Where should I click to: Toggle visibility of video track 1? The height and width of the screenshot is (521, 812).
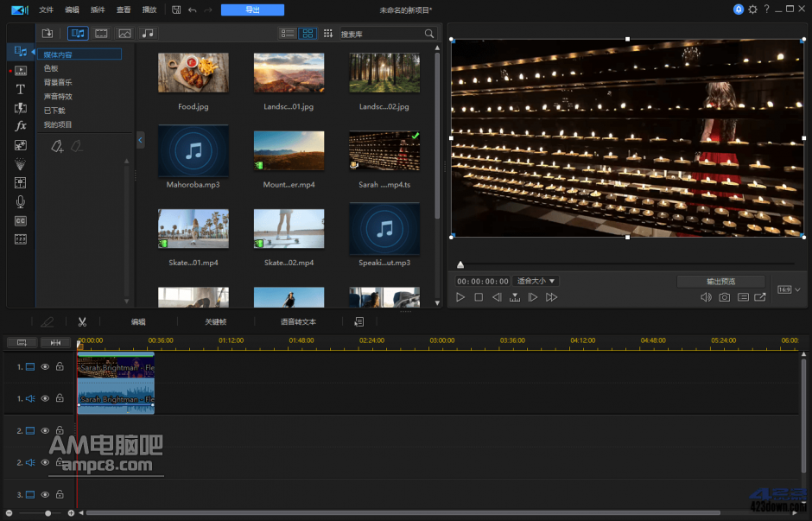point(45,366)
